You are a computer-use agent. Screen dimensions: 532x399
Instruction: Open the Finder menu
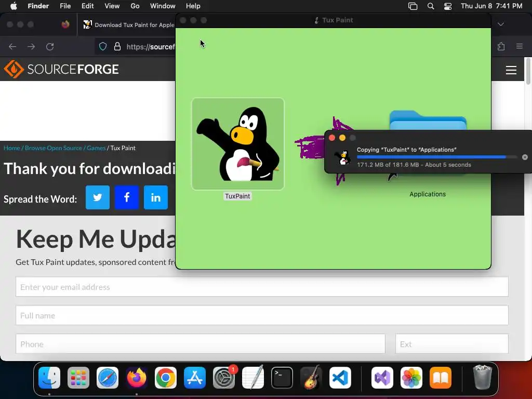(x=38, y=6)
